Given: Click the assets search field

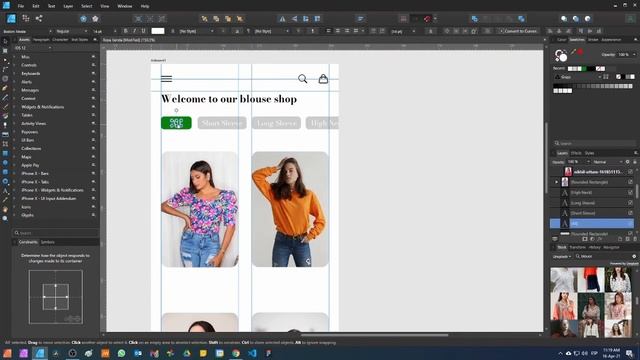Looking at the screenshot, I should pyautogui.click(x=55, y=233).
